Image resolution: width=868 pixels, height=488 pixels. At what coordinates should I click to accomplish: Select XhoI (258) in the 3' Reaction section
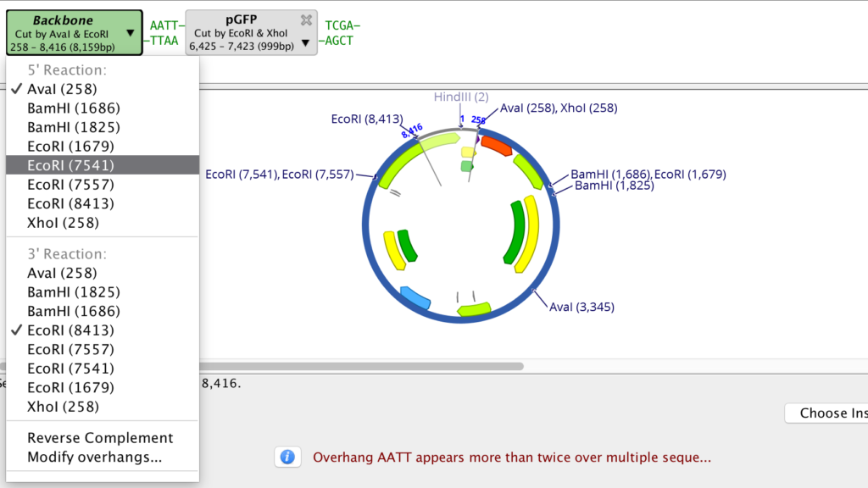point(58,406)
